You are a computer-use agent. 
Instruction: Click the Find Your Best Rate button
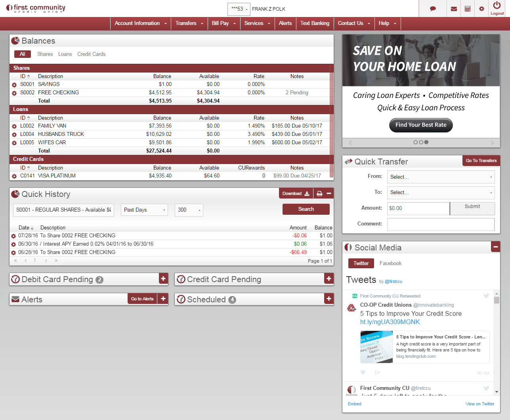(x=420, y=125)
